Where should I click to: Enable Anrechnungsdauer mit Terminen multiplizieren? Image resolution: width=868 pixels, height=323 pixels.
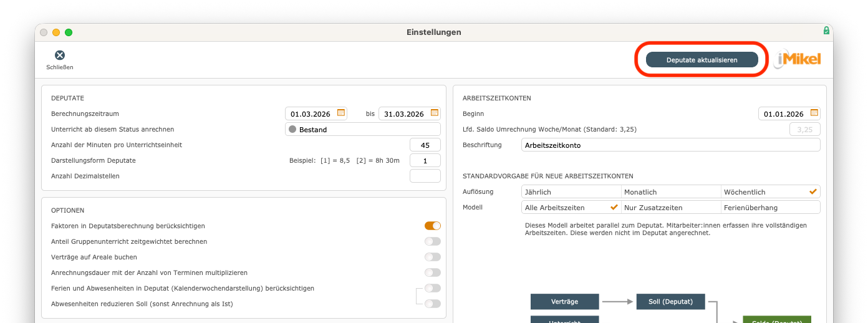pos(433,272)
